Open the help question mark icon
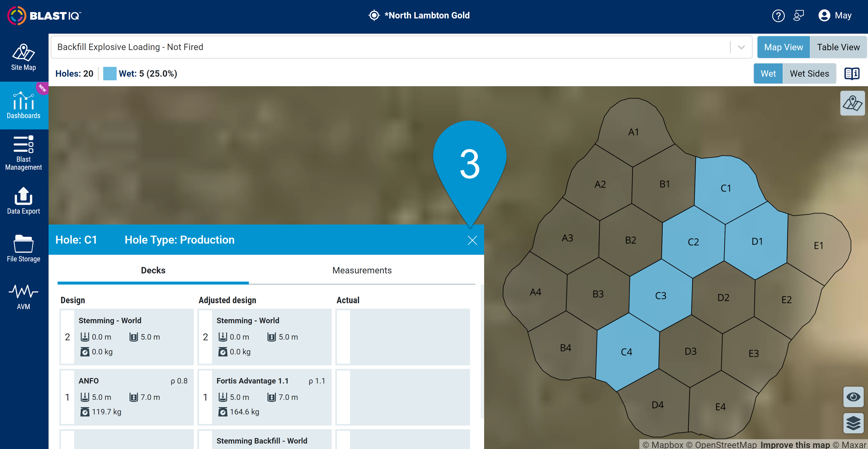This screenshot has width=868, height=449. (778, 16)
